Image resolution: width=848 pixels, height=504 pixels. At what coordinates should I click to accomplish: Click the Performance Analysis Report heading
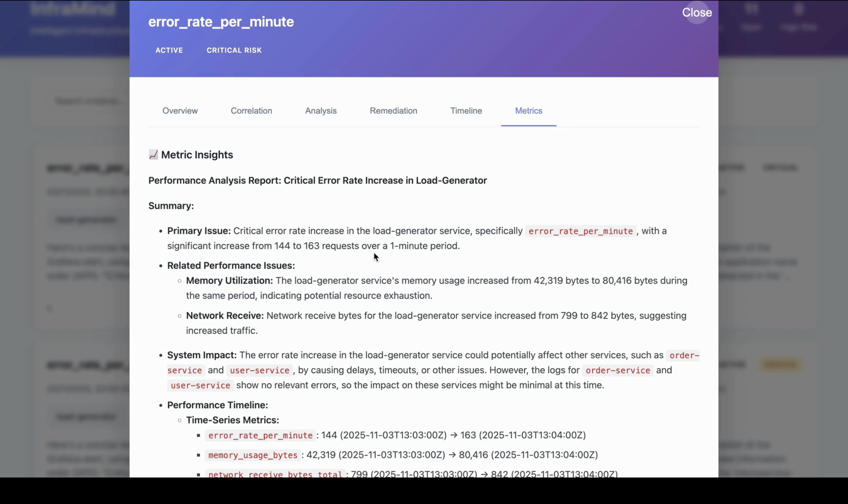point(317,180)
